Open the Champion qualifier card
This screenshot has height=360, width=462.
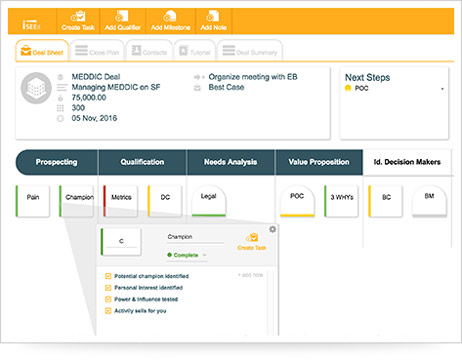[77, 201]
